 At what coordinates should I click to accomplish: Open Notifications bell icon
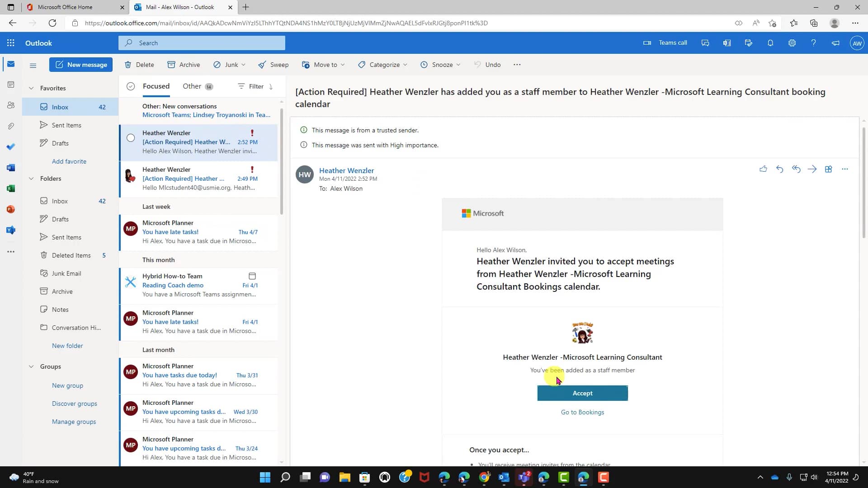pos(770,43)
